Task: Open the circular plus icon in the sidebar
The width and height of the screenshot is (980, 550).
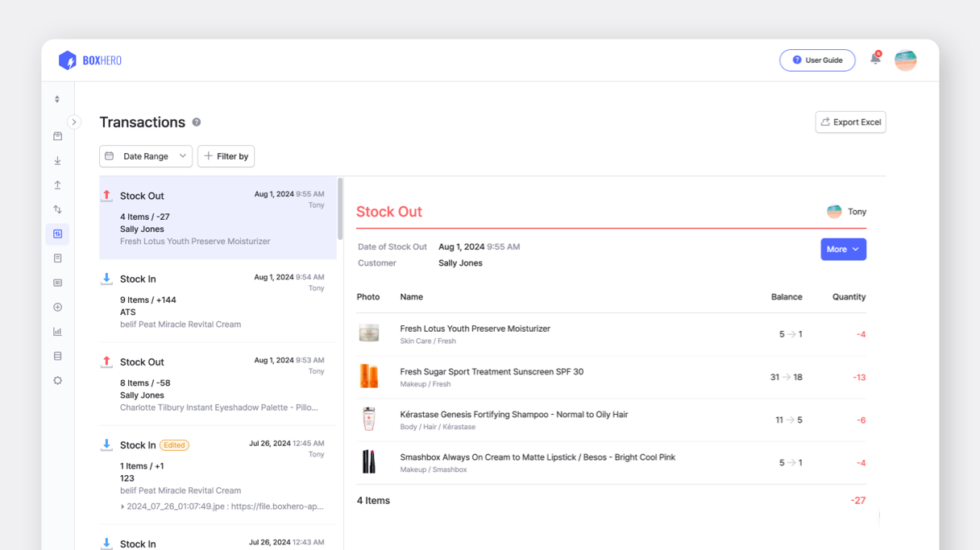Action: [x=57, y=307]
